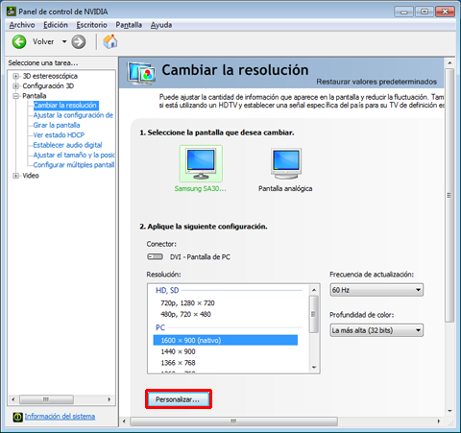Click the resolution list scroll down arrow
461x433 pixels.
click(x=314, y=367)
